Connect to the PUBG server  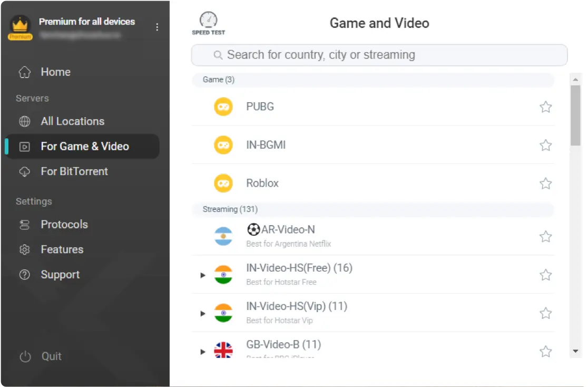pos(373,107)
